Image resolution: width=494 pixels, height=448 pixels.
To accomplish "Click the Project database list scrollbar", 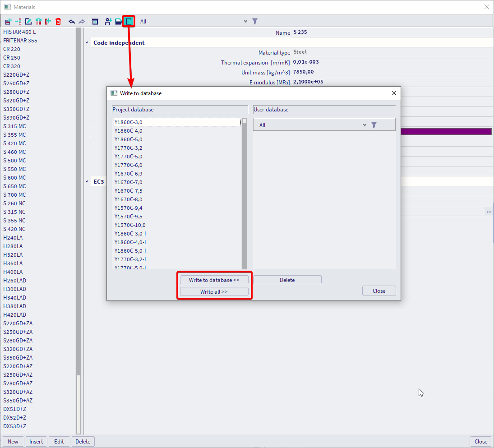I will 245,194.
